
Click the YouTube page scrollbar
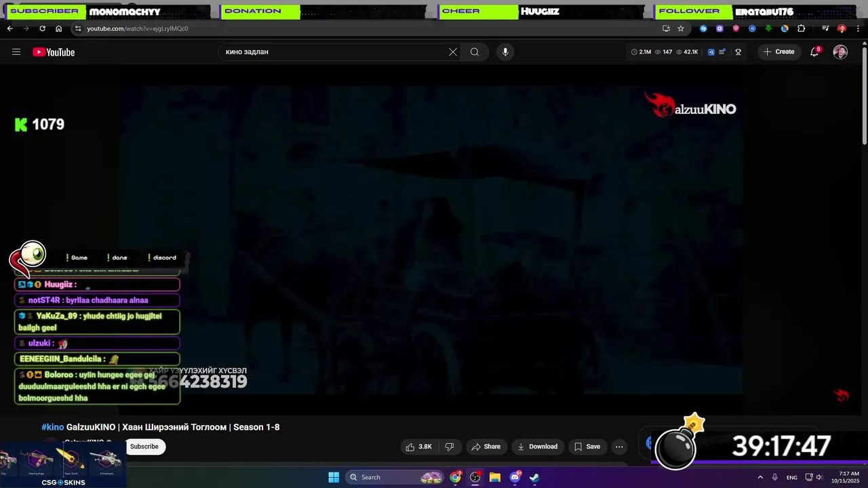(864, 95)
